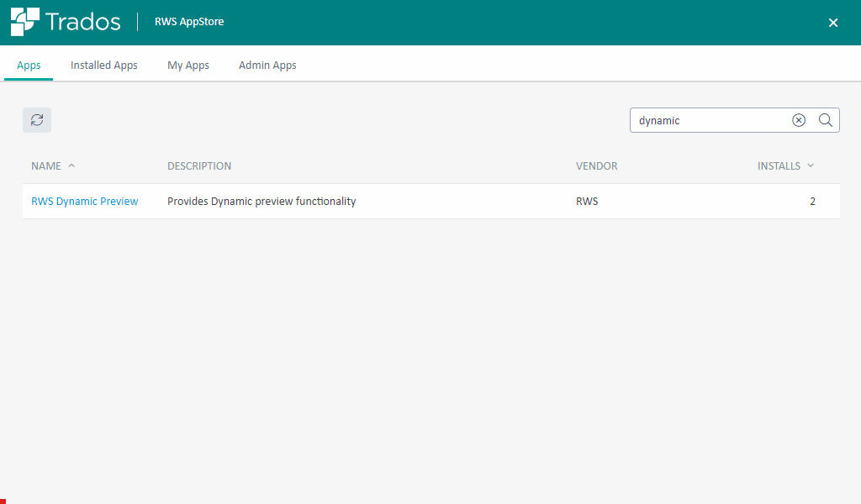The image size is (861, 504).
Task: Expand the INSTALLS column chevron
Action: 811,165
